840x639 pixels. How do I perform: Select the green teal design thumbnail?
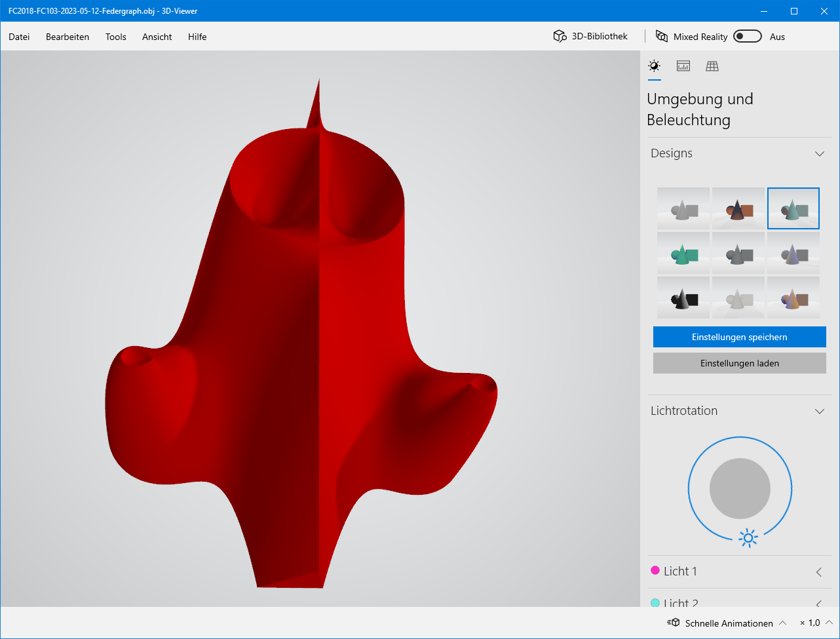[x=683, y=253]
